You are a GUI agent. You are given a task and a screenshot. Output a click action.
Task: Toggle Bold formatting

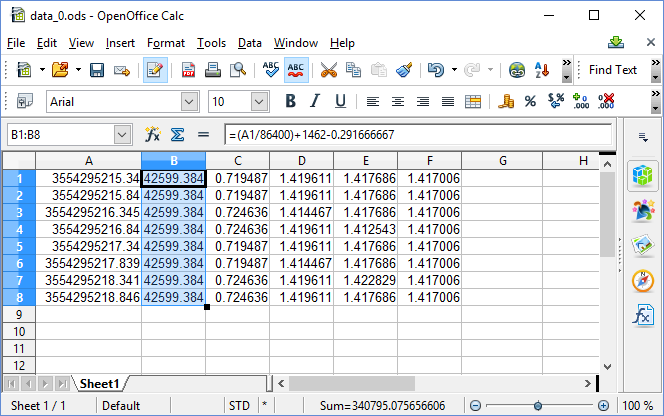(x=291, y=101)
